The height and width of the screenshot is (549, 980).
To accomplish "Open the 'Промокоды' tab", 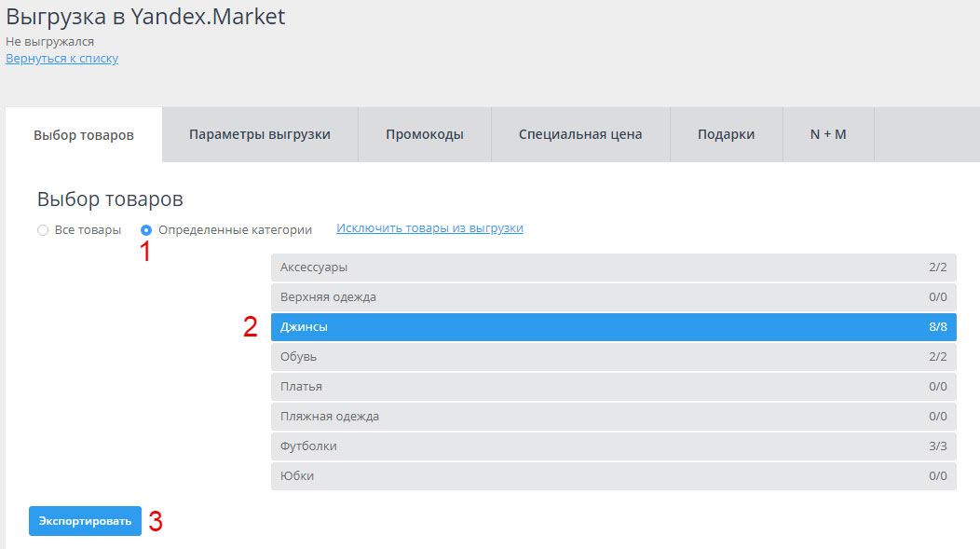I will click(x=425, y=134).
